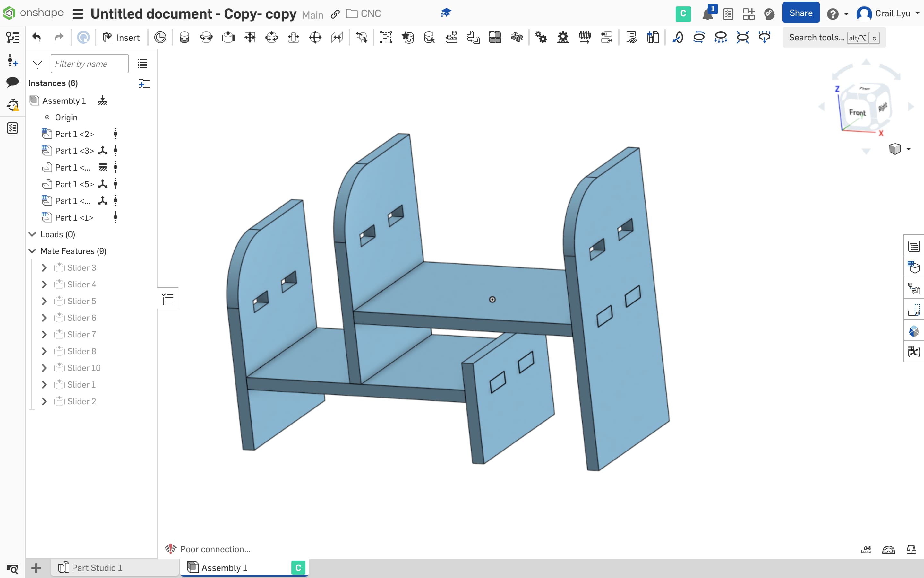Screen dimensions: 924x578
Task: Select the Ball mate tool
Action: (315, 37)
